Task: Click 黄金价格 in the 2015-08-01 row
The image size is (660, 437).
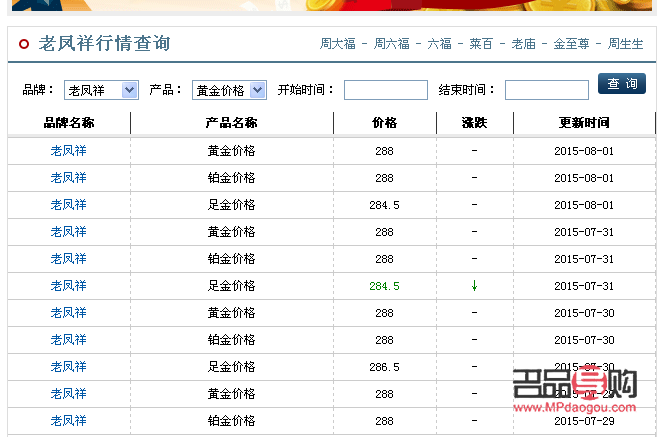Action: pyautogui.click(x=232, y=151)
